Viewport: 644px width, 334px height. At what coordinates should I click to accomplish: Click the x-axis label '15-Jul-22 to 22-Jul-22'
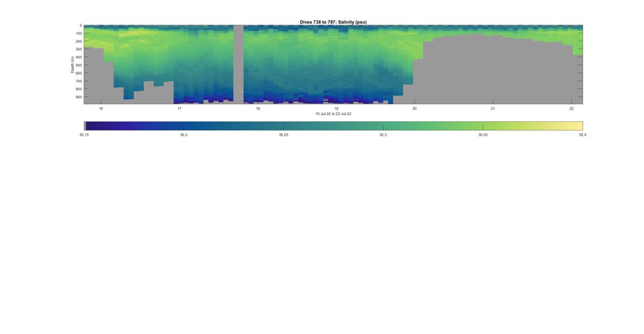333,114
